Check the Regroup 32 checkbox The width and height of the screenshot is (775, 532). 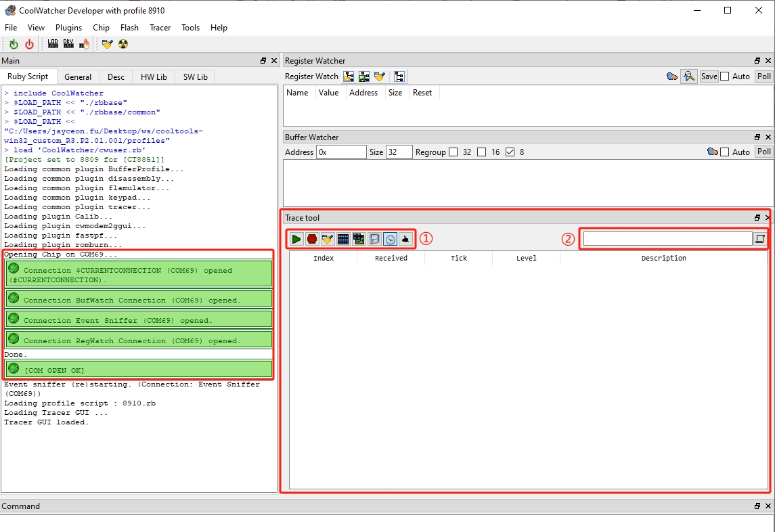tap(453, 152)
